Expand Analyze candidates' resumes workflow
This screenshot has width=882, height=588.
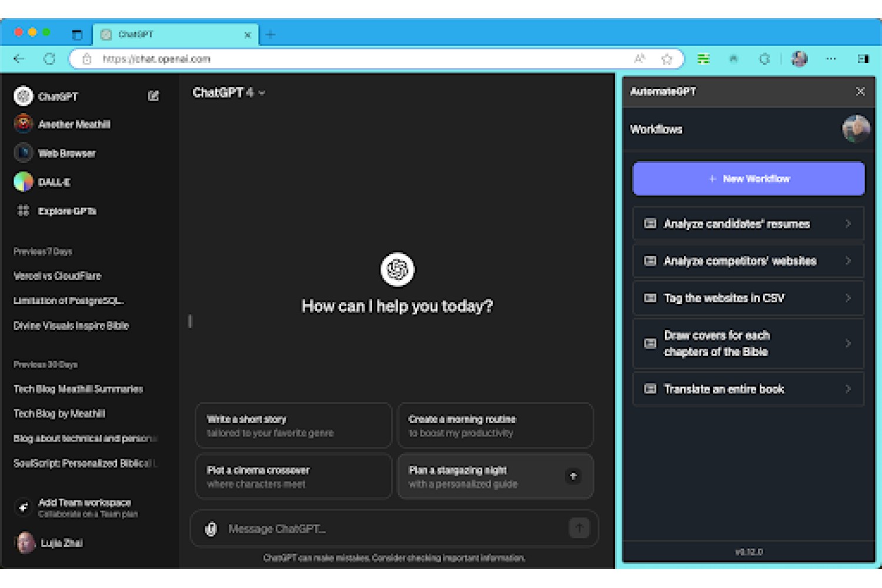[x=748, y=223]
